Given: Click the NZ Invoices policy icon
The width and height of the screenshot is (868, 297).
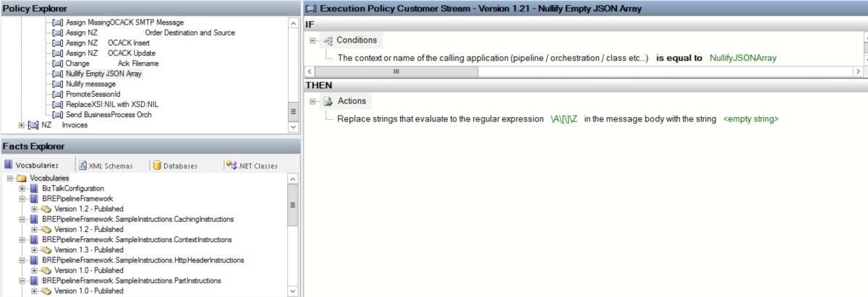Looking at the screenshot, I should click(x=33, y=125).
